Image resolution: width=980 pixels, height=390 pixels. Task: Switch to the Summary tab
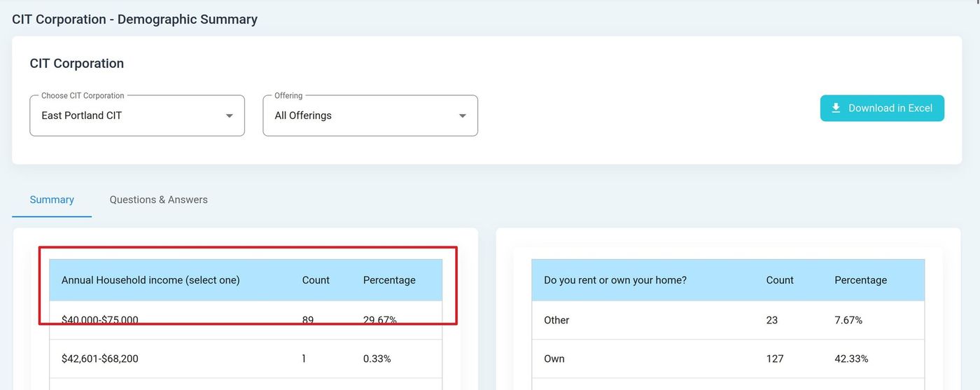[52, 200]
